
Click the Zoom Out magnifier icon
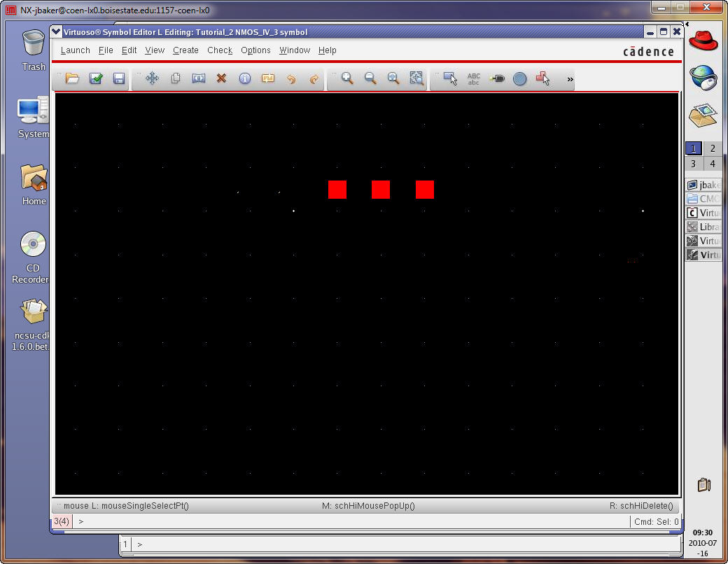(x=370, y=78)
